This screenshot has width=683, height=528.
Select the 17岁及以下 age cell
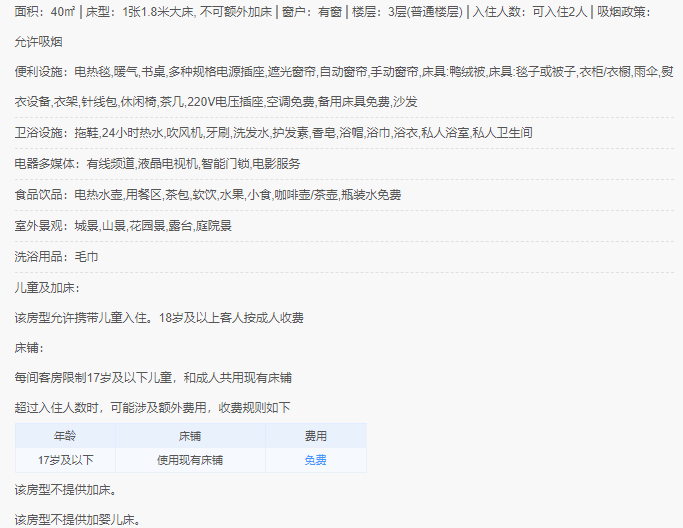point(65,460)
